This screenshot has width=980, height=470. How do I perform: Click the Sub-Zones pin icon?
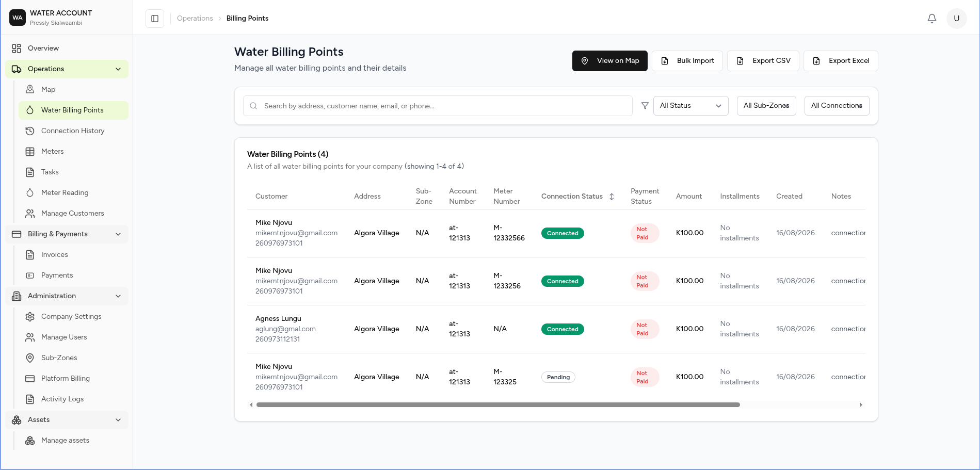click(30, 358)
